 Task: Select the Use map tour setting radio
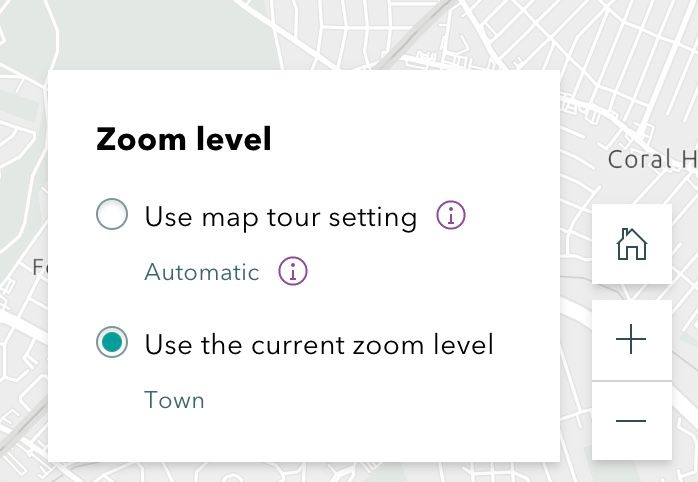112,215
